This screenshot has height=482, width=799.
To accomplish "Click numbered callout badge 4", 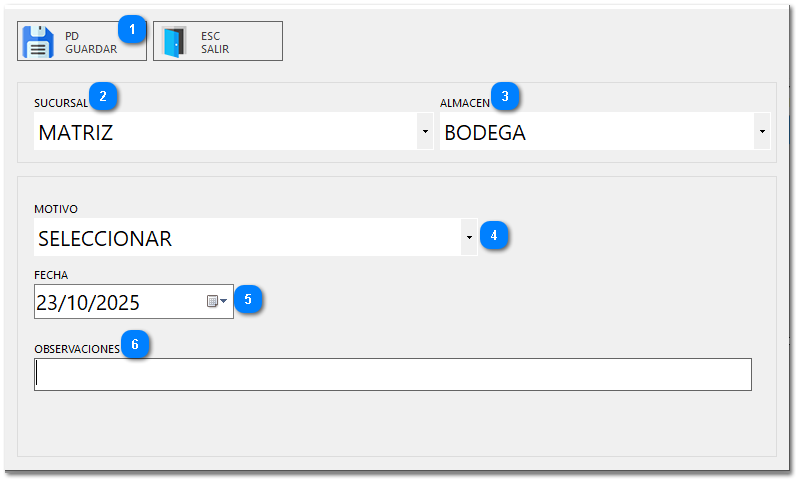I will (494, 236).
